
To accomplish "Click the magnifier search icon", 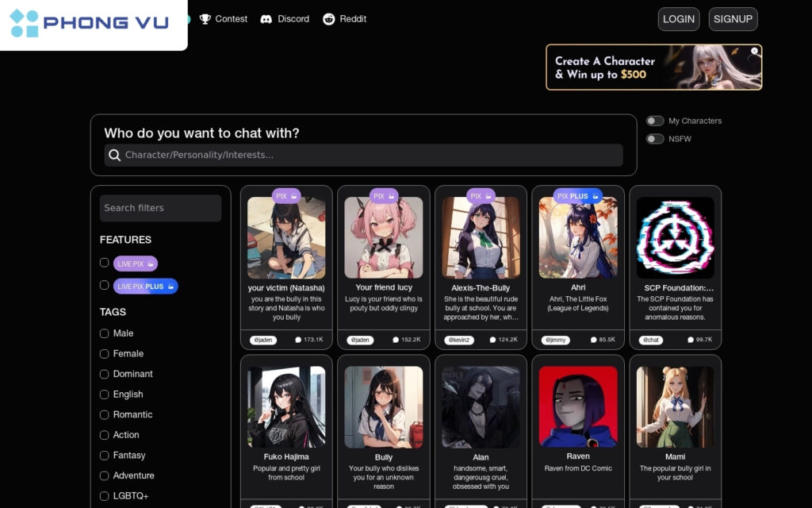I will point(115,155).
